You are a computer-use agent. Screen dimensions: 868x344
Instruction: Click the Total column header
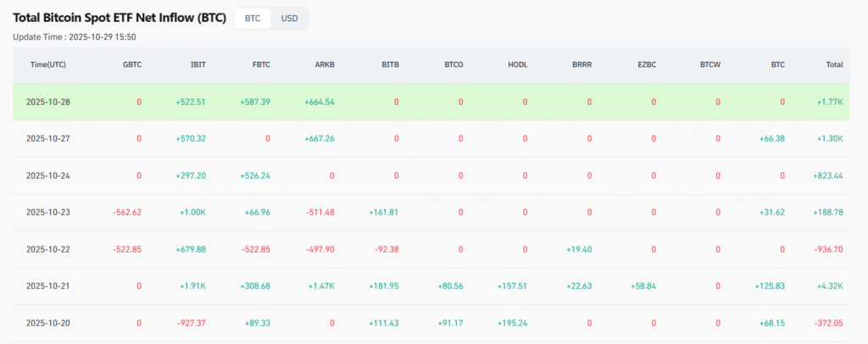[833, 64]
